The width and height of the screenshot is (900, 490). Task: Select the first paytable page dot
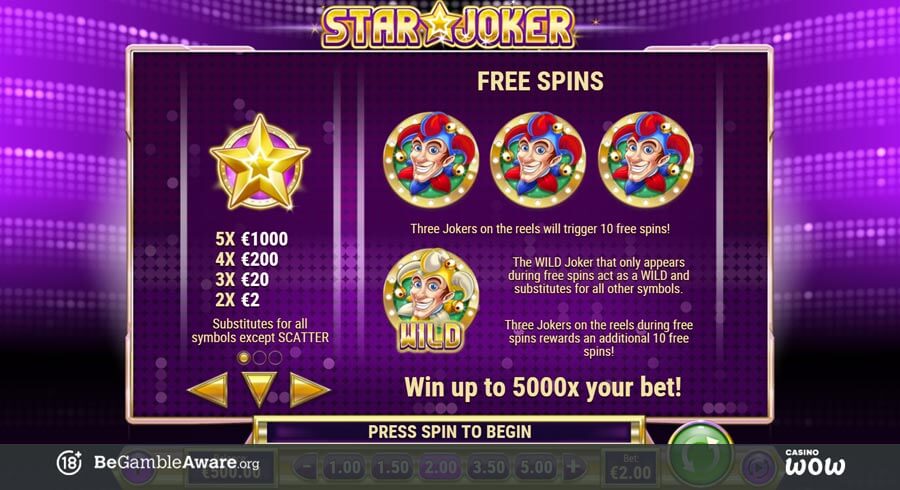click(x=243, y=358)
